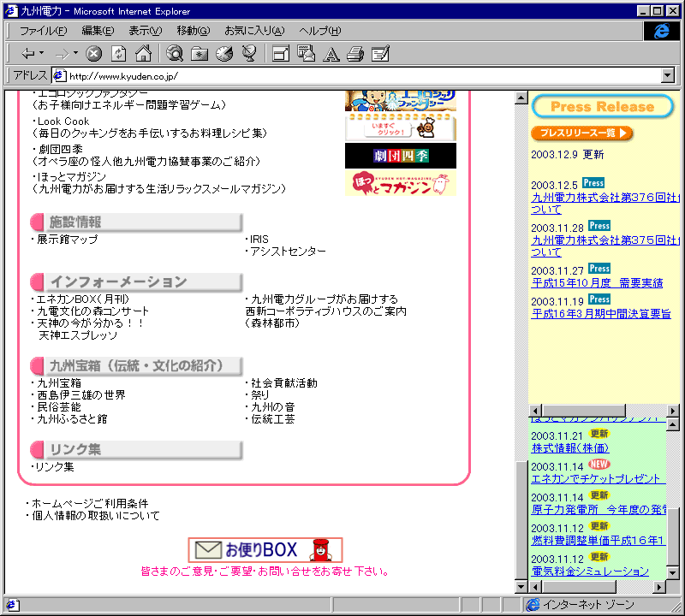Open the 編集 menu
Screen dimensions: 685x616
98,31
